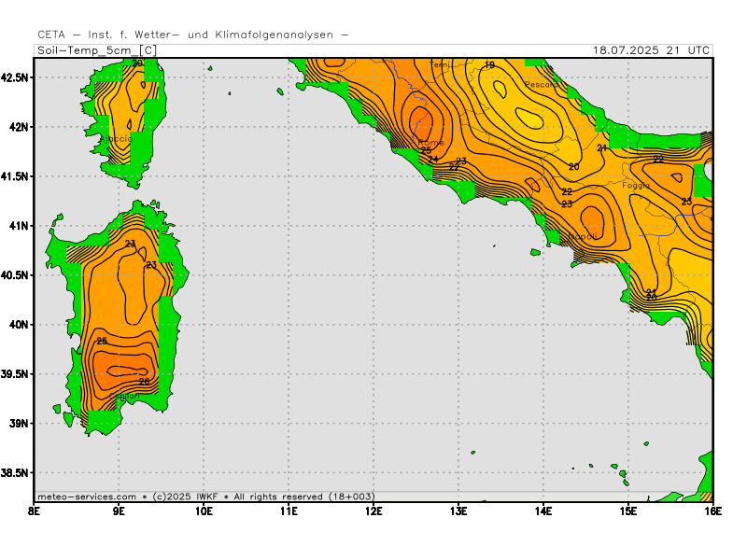Screen dimensions: 747x560
Task: Click the 40N latitude label
Action: coord(19,325)
